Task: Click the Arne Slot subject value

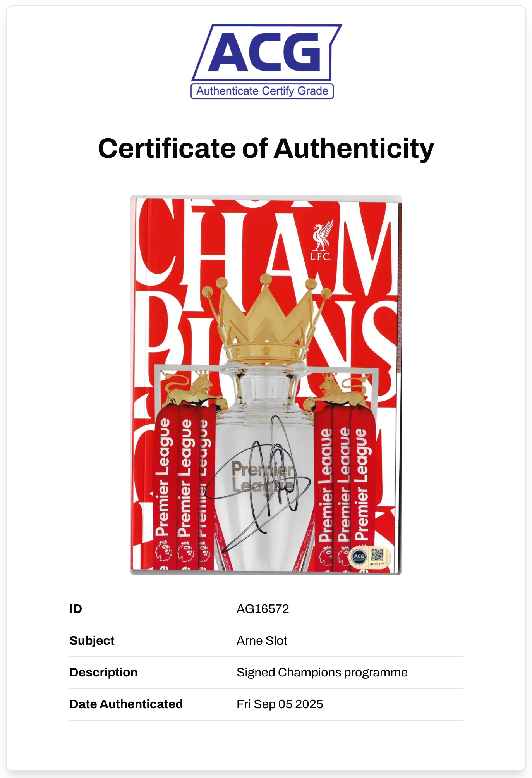Action: (x=262, y=640)
